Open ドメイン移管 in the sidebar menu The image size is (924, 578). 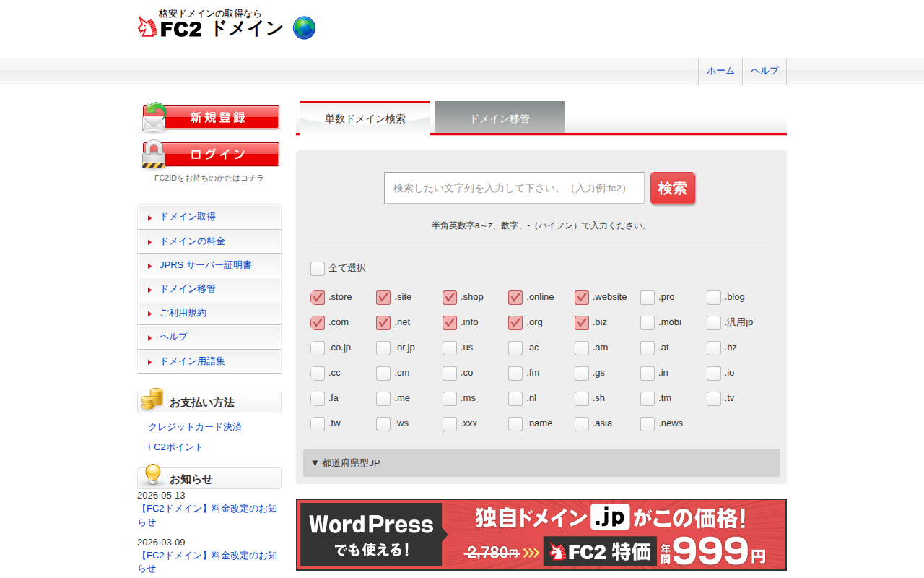[x=209, y=289]
